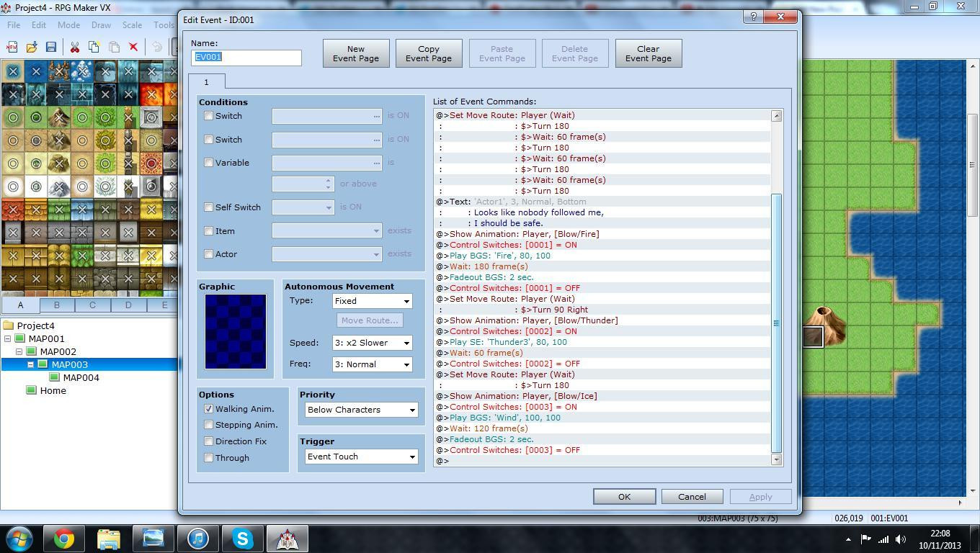Click the dialog help question mark button
Viewport: 980px width, 553px height.
click(753, 17)
